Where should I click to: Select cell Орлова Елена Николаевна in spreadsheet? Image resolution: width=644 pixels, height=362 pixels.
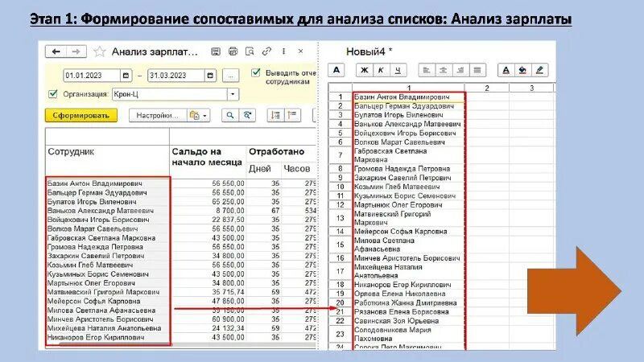pos(409,294)
